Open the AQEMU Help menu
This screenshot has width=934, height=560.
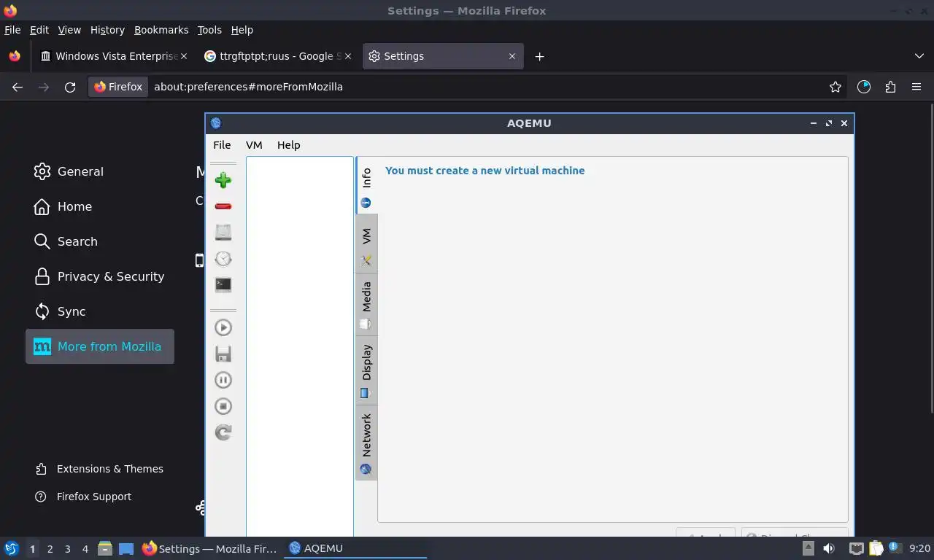(x=288, y=145)
